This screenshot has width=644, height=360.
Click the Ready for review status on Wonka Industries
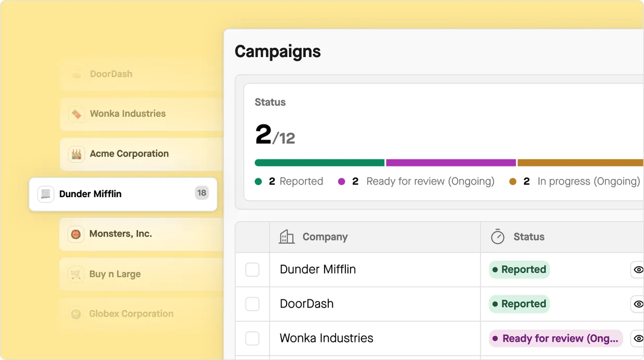coord(555,339)
